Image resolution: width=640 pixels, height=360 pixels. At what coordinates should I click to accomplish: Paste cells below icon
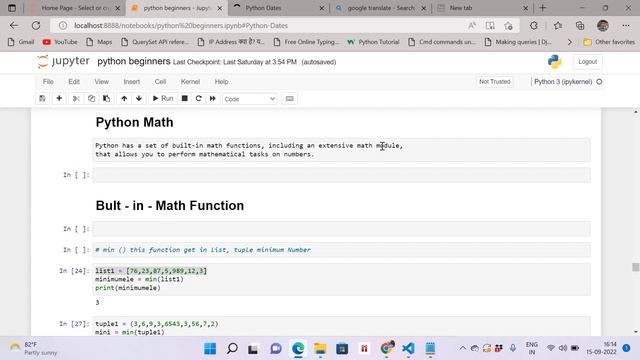(x=107, y=99)
